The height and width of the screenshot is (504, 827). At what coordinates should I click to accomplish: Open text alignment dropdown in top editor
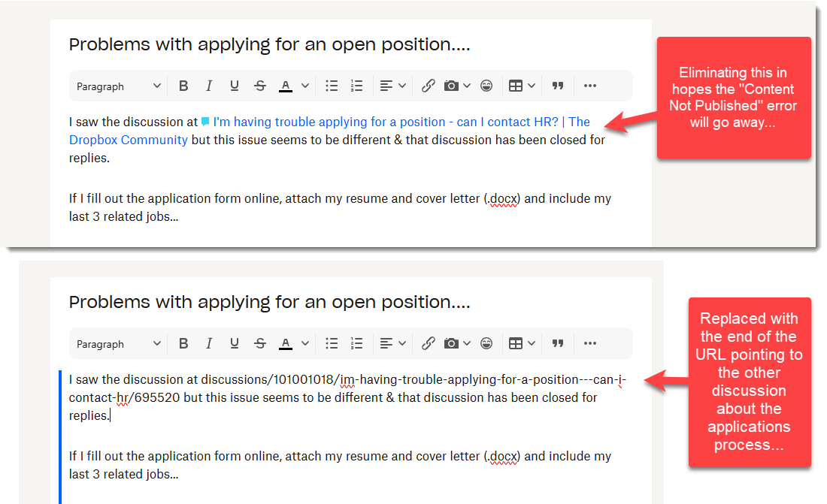pos(392,86)
